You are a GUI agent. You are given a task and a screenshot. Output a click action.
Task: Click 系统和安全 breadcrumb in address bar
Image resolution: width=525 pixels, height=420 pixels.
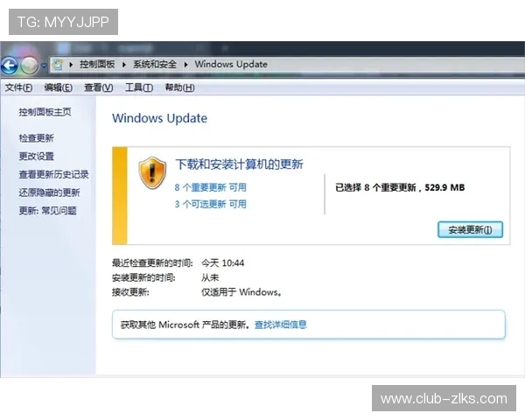(x=155, y=64)
